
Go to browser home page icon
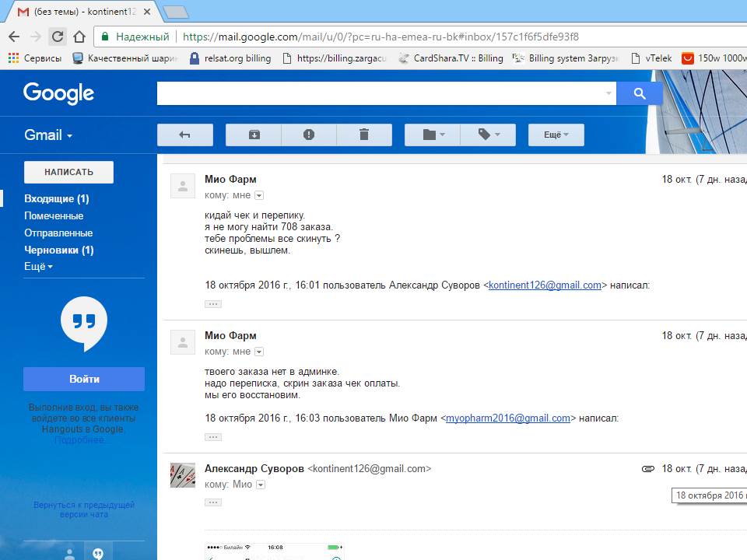(79, 37)
